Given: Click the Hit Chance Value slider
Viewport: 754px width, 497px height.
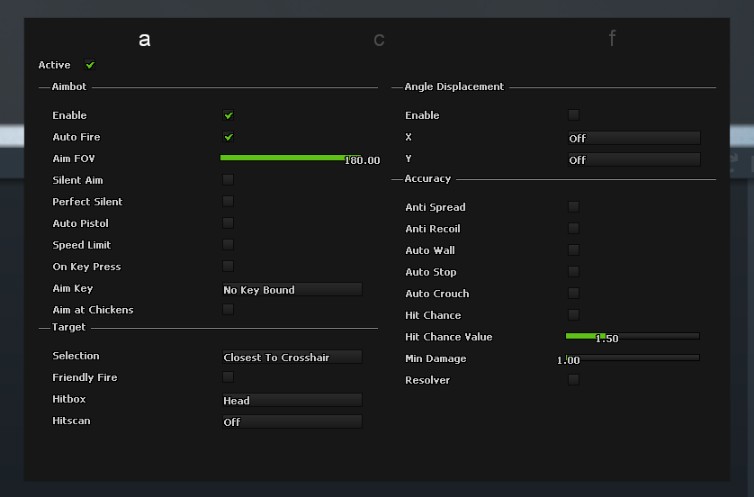Looking at the screenshot, I should [632, 336].
